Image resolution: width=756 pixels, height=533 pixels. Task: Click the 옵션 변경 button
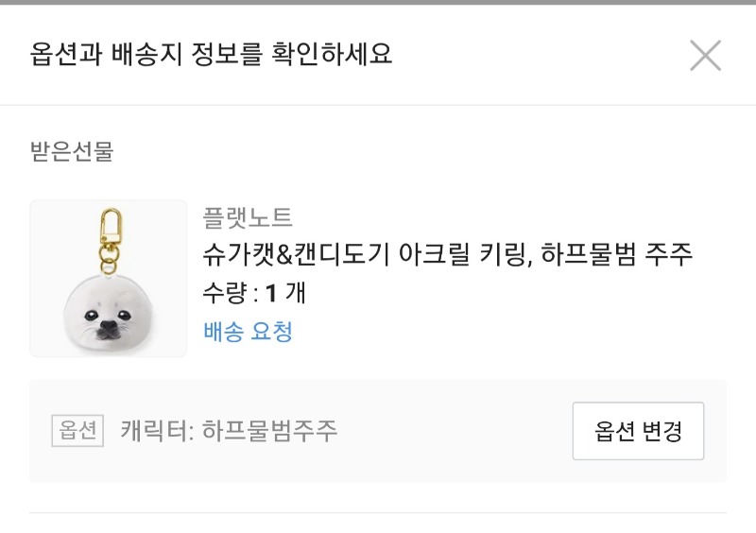(x=638, y=431)
